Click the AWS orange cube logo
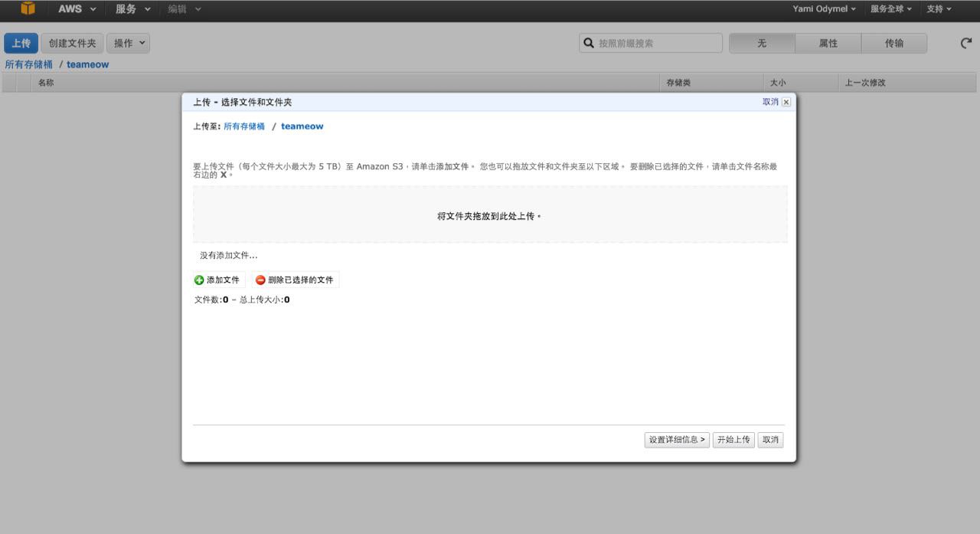This screenshot has height=534, width=980. coord(28,8)
